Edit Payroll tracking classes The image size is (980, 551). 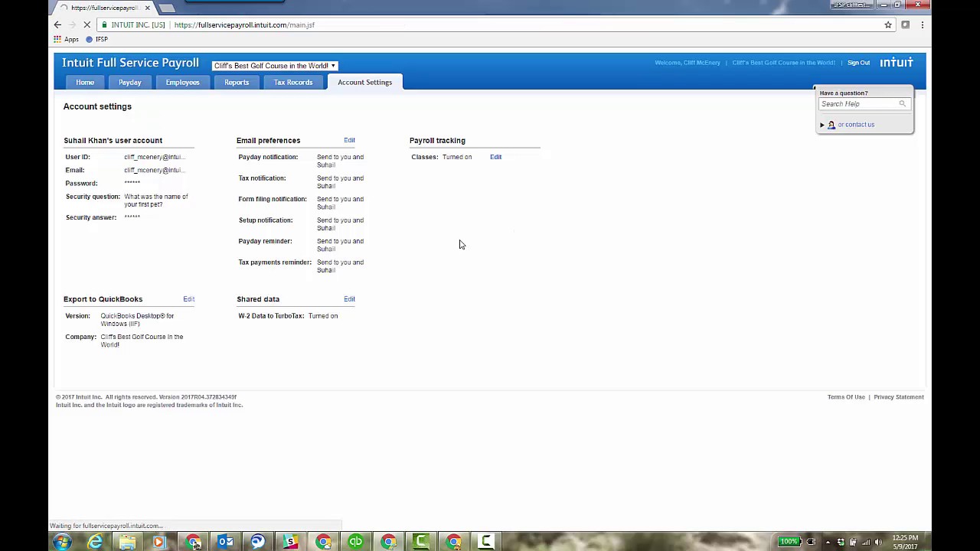[x=495, y=157]
